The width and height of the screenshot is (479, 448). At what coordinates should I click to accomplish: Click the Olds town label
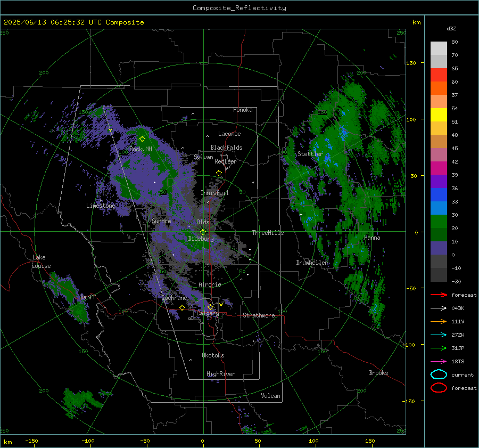coord(203,222)
